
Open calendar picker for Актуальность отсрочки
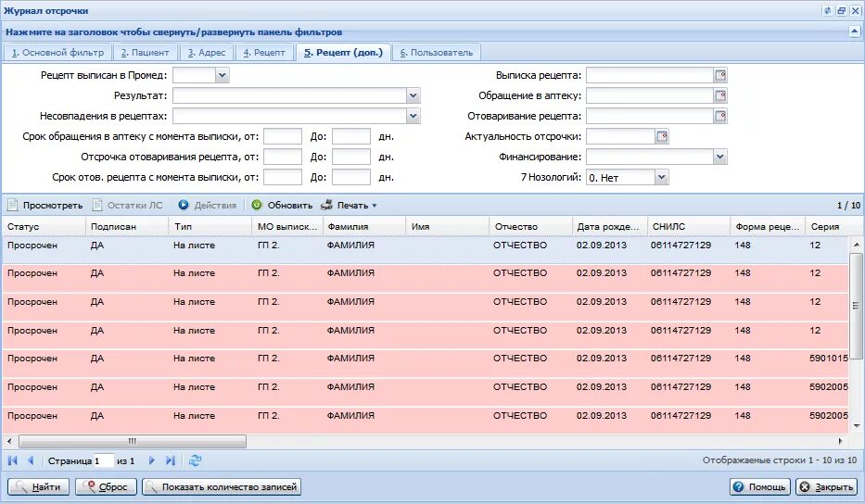point(662,136)
